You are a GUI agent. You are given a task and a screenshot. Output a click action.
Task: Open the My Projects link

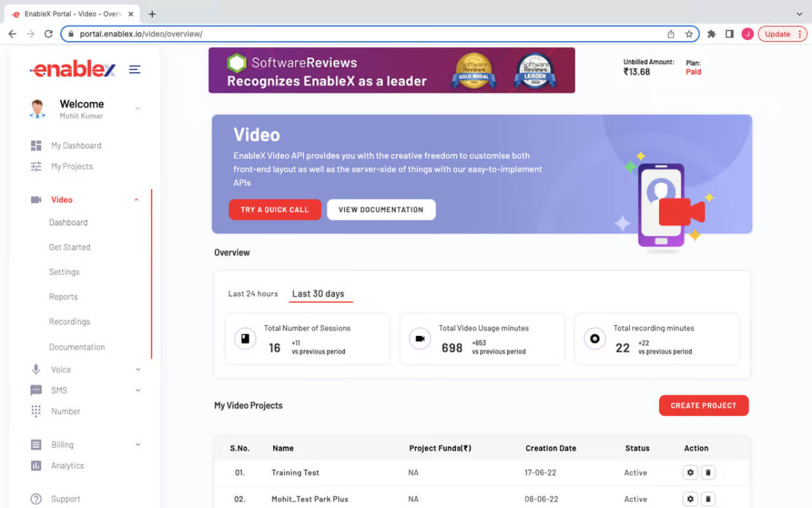click(72, 166)
